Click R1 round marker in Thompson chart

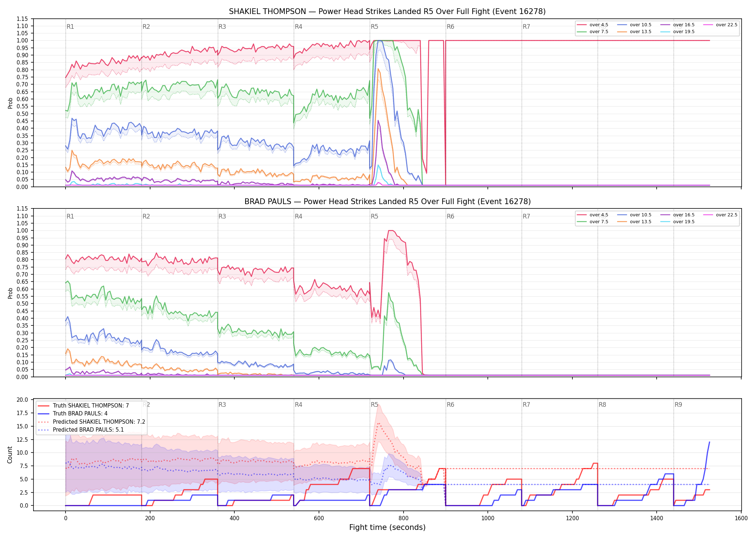[x=70, y=27]
